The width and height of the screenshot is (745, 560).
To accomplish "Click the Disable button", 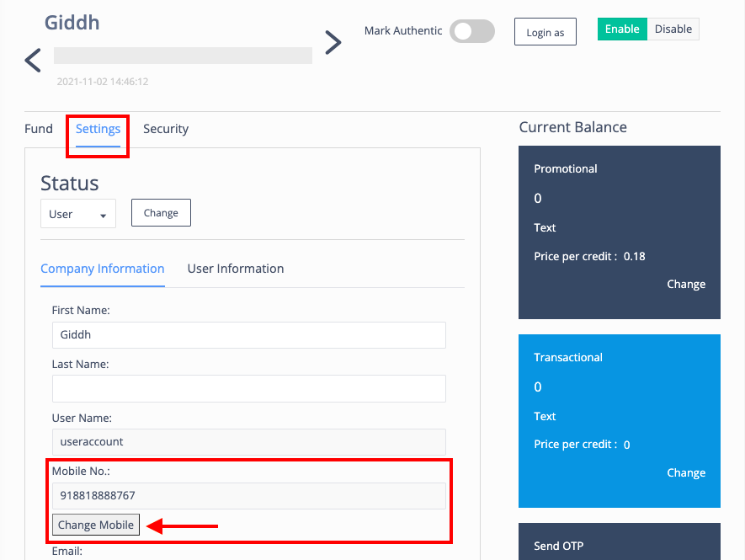I will pyautogui.click(x=673, y=29).
